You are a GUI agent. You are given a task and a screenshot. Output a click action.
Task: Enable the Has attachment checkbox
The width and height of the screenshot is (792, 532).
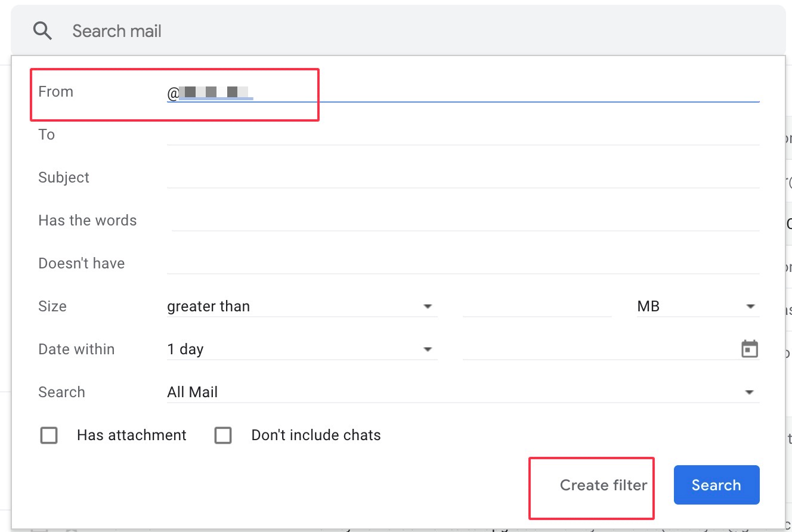coord(49,435)
